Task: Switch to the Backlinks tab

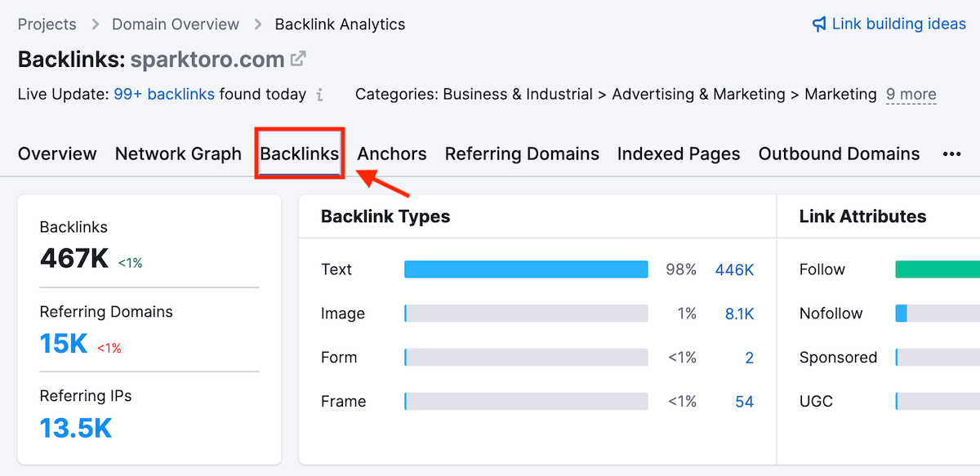Action: 300,153
